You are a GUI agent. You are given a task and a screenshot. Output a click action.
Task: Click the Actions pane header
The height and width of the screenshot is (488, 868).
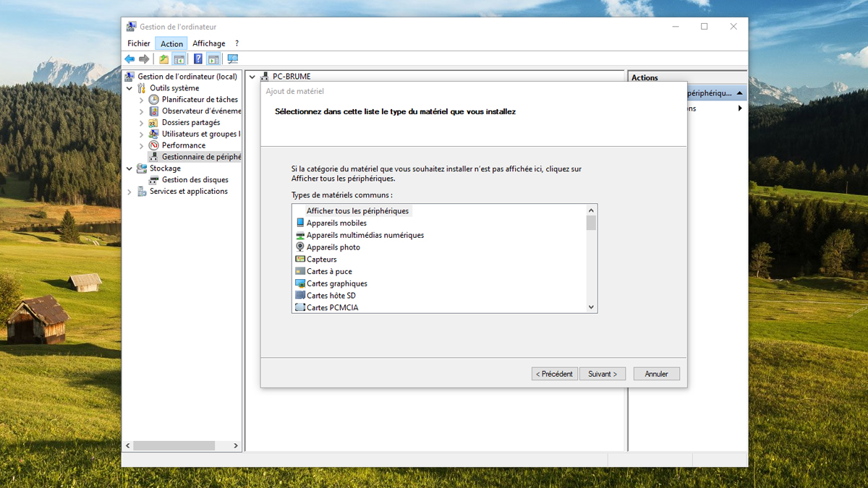(x=688, y=77)
